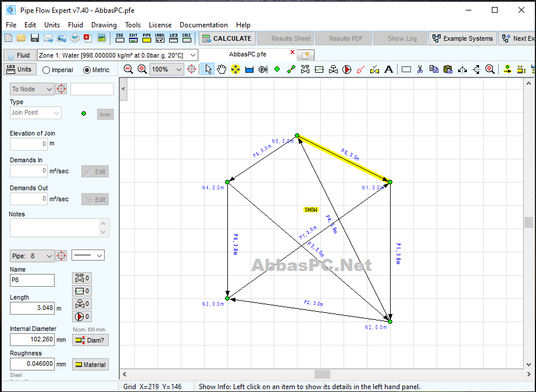Click the open folder icon

21,38
